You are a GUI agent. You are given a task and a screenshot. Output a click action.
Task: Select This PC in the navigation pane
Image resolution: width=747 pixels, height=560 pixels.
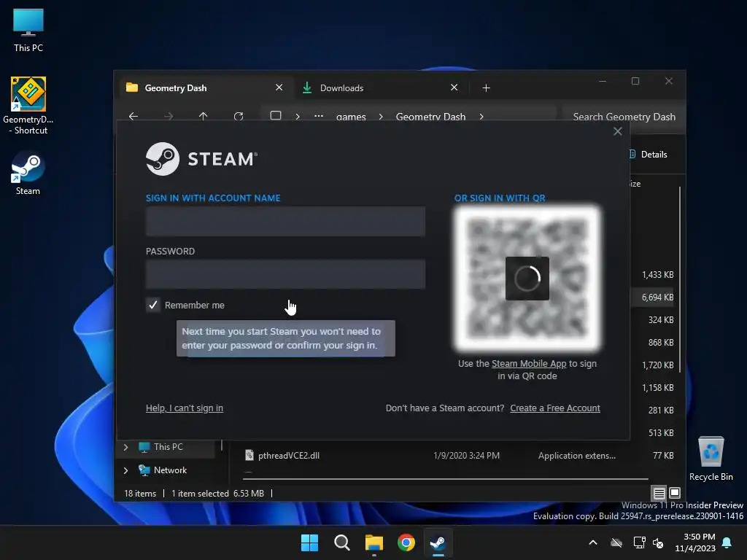tap(168, 447)
